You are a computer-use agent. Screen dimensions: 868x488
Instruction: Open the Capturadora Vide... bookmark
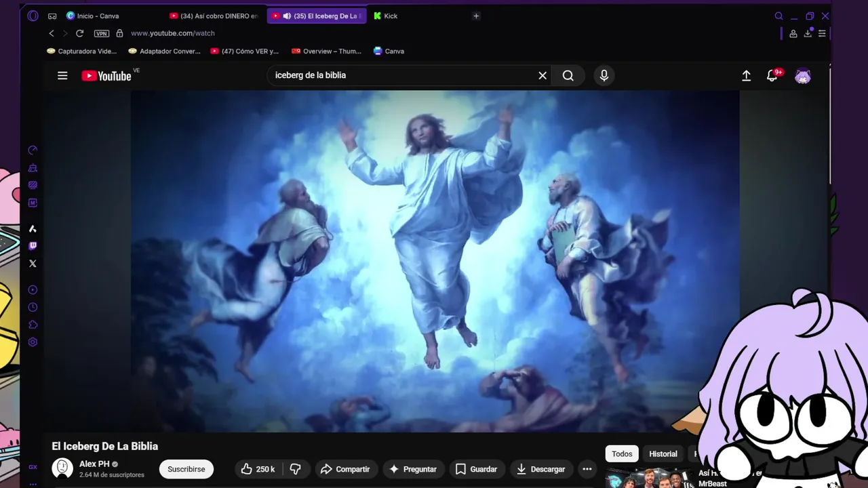82,51
